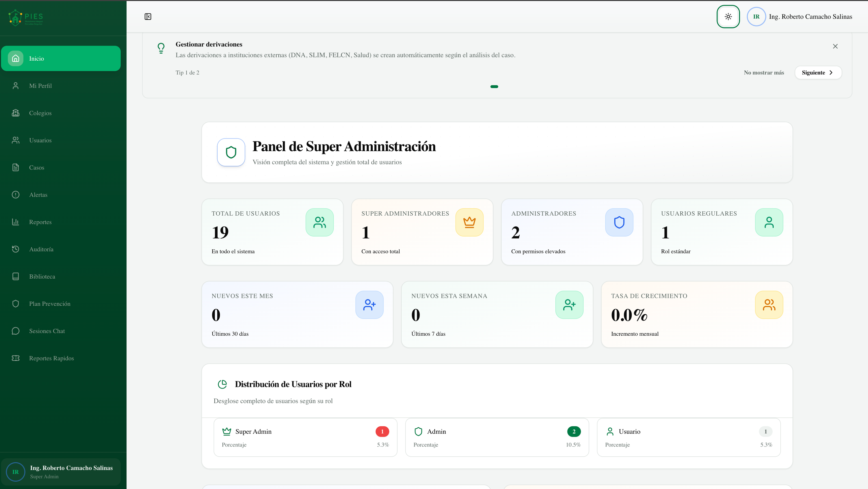This screenshot has height=489, width=868.
Task: Click the IR avatar in the top header
Action: (x=756, y=17)
